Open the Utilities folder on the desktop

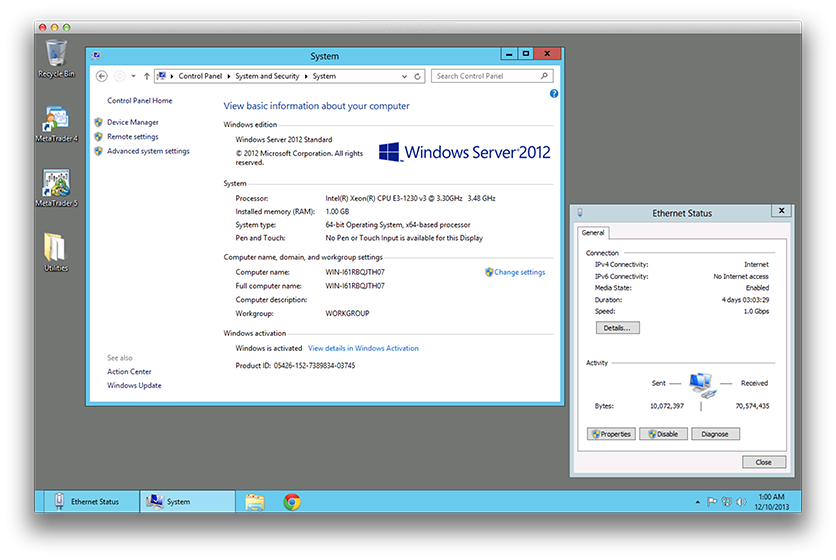click(56, 252)
